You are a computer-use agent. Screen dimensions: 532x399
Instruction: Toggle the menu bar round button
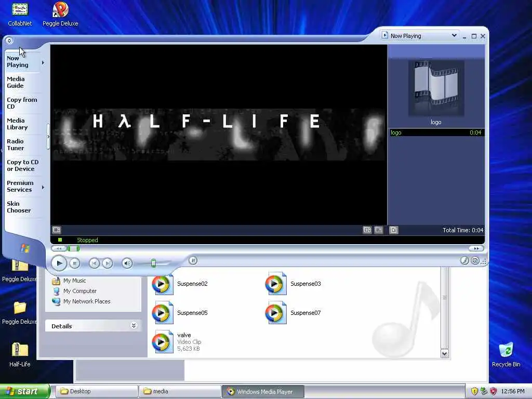pyautogui.click(x=9, y=41)
